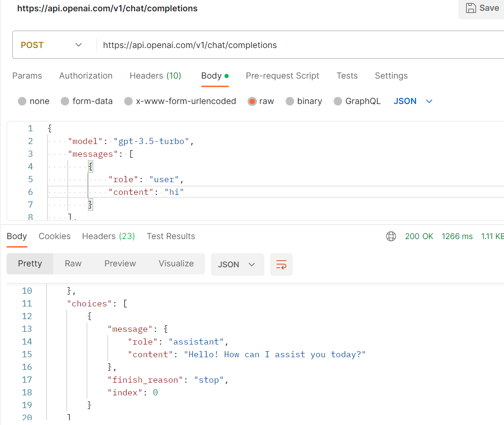Switch to Raw response view

(x=73, y=264)
